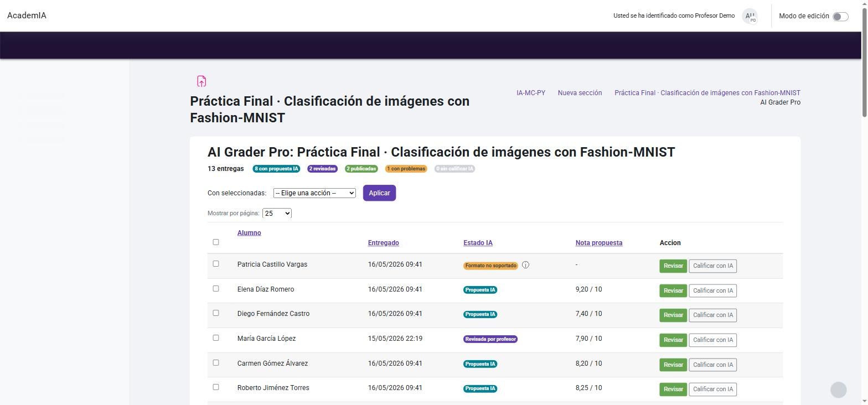The width and height of the screenshot is (868, 405).
Task: Click the student name María García López
Action: click(x=266, y=339)
